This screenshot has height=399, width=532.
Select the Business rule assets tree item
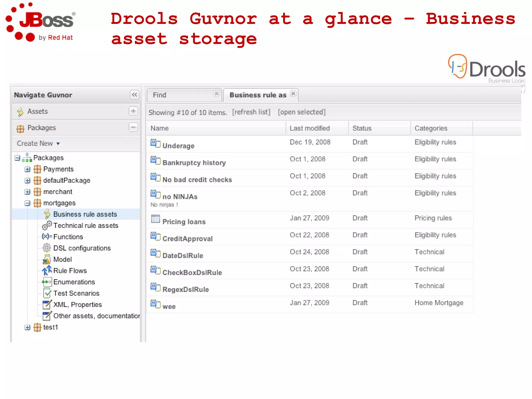[x=85, y=214]
